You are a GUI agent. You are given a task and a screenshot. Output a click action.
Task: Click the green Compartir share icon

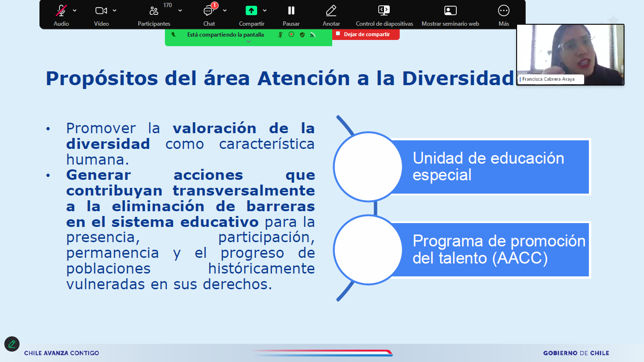click(x=251, y=11)
